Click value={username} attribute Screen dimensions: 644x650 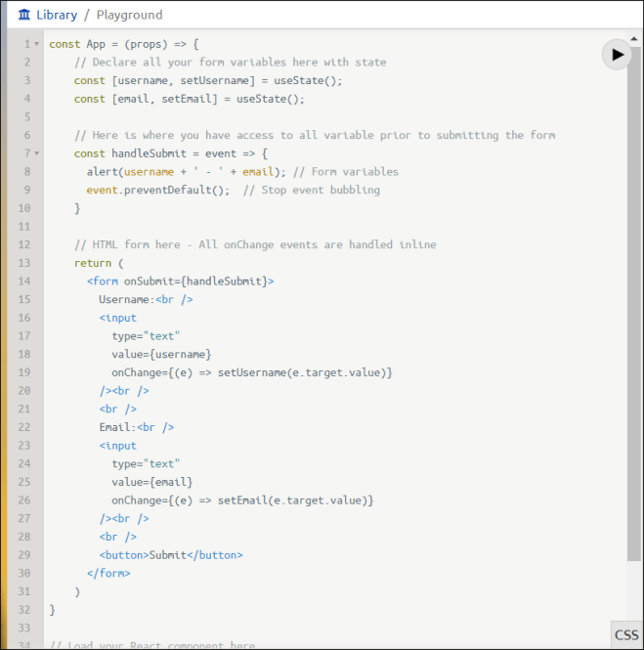tap(161, 354)
